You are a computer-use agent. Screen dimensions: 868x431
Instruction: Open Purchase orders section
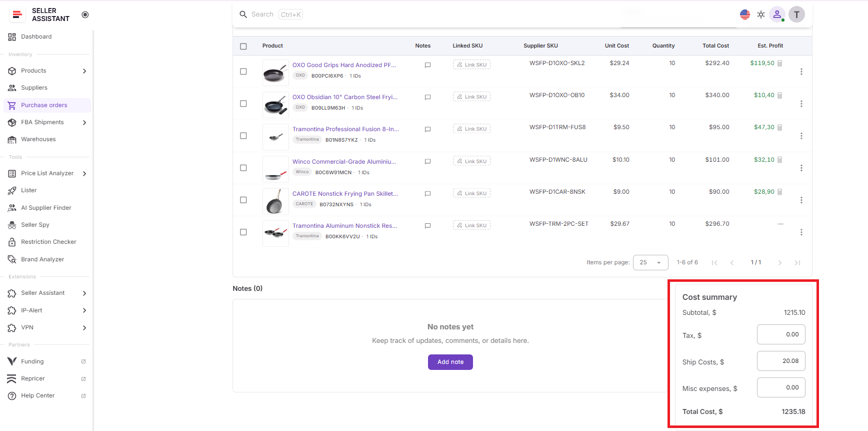point(47,105)
